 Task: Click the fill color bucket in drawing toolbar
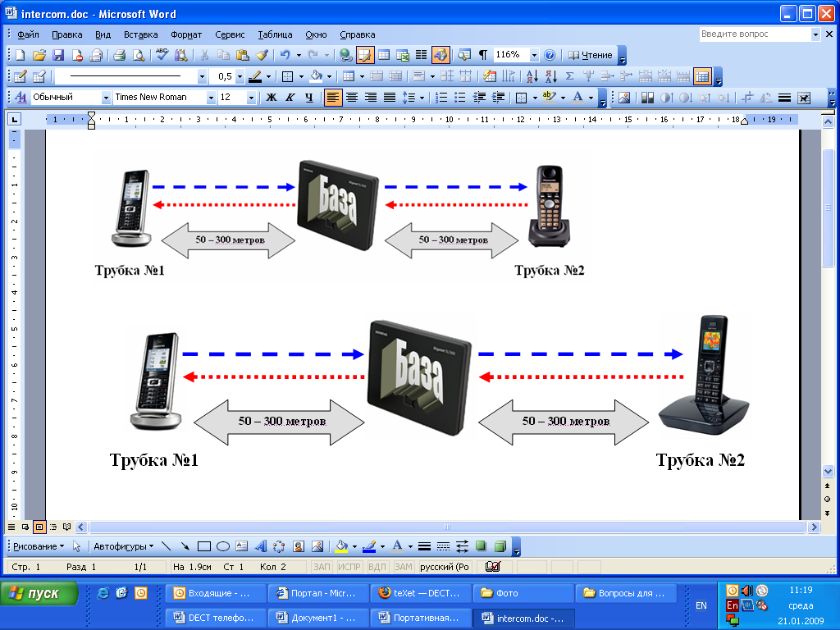tap(341, 546)
